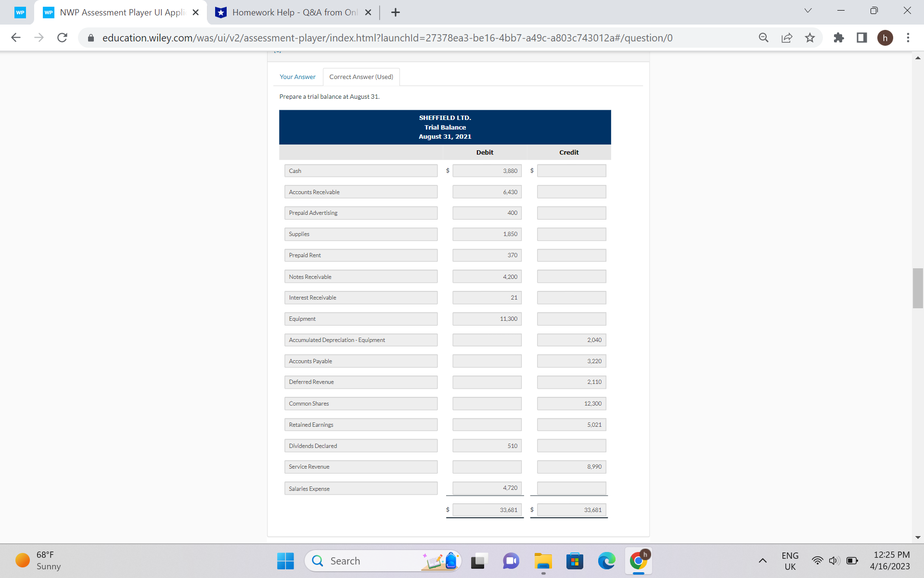The image size is (924, 578).
Task: Open File Explorer from taskbar
Action: 543,561
